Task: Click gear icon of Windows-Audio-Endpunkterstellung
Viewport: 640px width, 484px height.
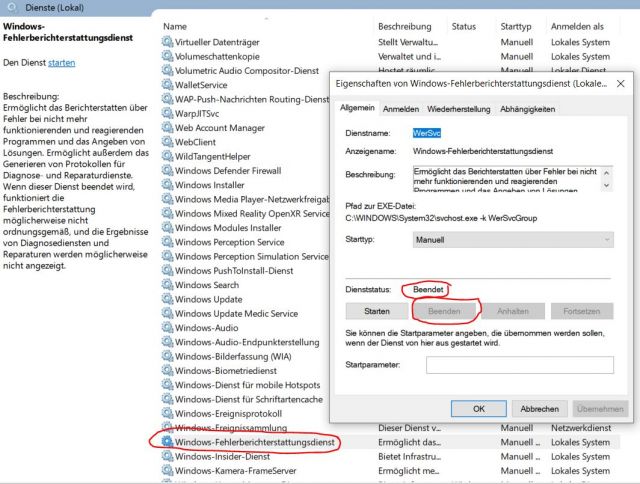Action: click(167, 342)
